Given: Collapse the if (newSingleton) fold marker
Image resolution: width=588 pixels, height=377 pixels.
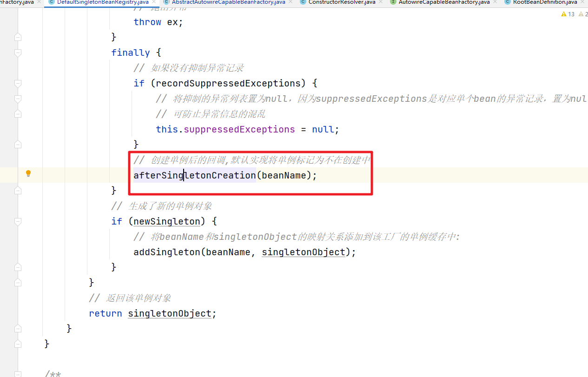Looking at the screenshot, I should click(x=18, y=221).
